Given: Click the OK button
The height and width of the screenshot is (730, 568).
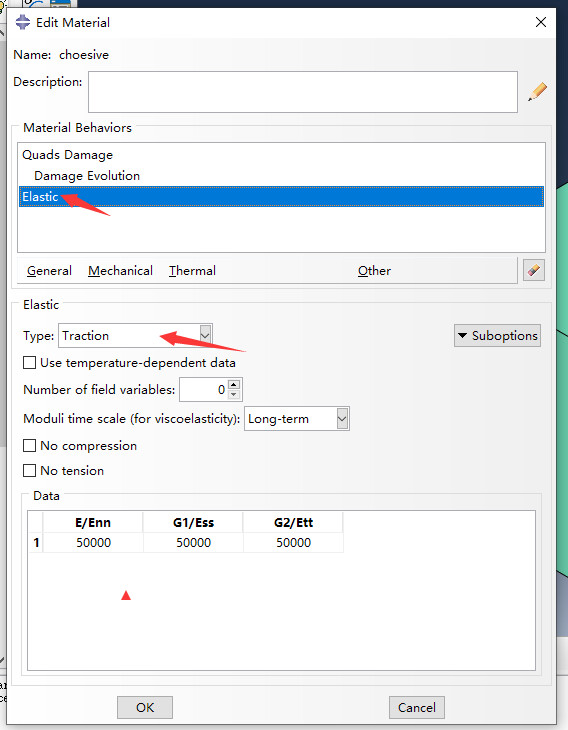Looking at the screenshot, I should (x=145, y=707).
